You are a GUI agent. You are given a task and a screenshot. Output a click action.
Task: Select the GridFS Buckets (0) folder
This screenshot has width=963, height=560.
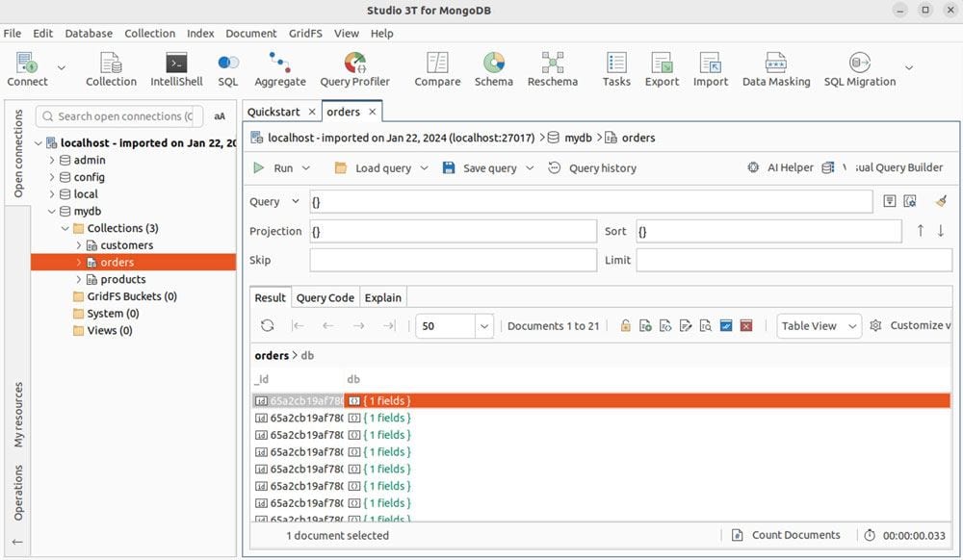[x=131, y=297]
